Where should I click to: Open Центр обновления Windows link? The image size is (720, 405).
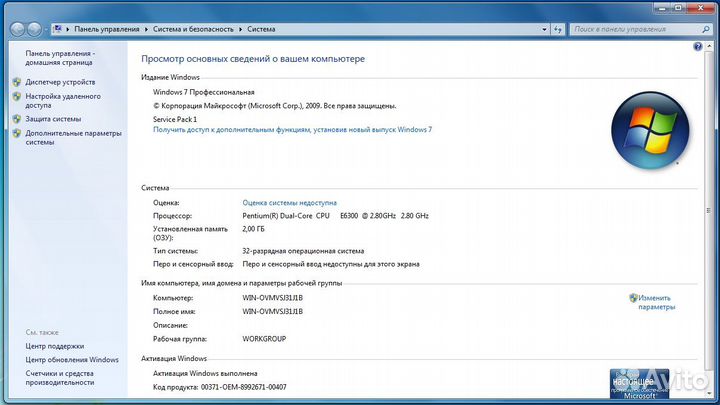coord(72,360)
